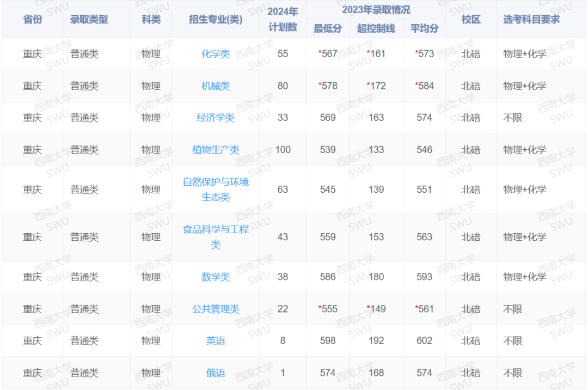Select plan number 1 for 俄语
The height and width of the screenshot is (390, 588).
click(283, 373)
